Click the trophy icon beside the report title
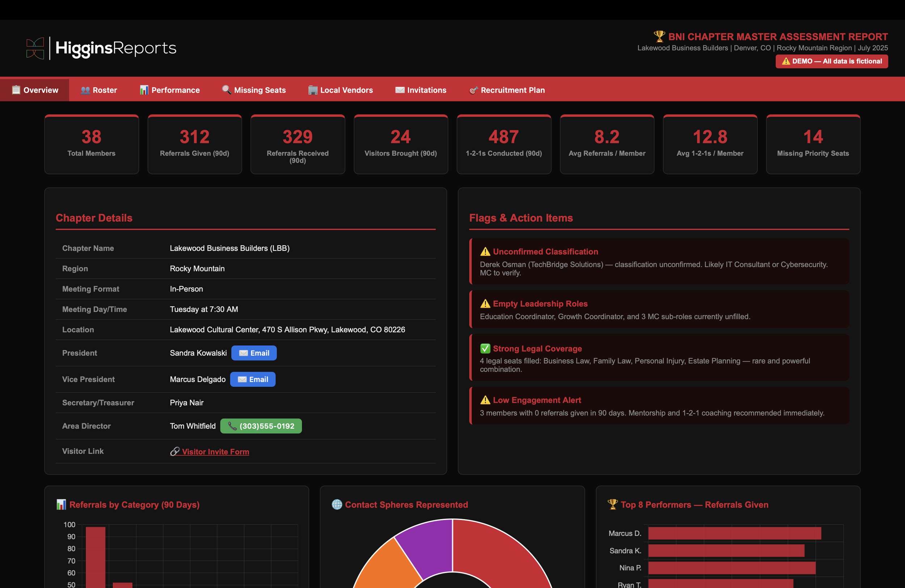Viewport: 905px width, 588px height. (659, 37)
